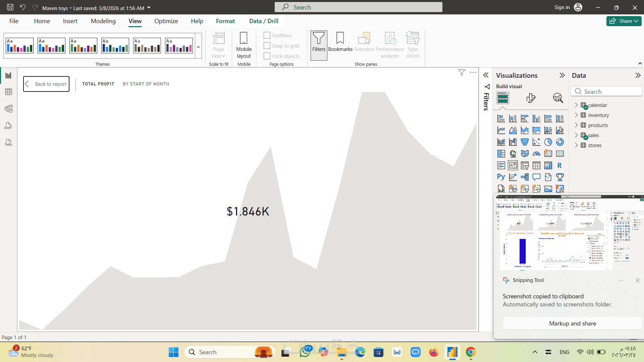The width and height of the screenshot is (644, 362).
Task: Open the DAX query view sidebar icon
Action: [x=8, y=126]
